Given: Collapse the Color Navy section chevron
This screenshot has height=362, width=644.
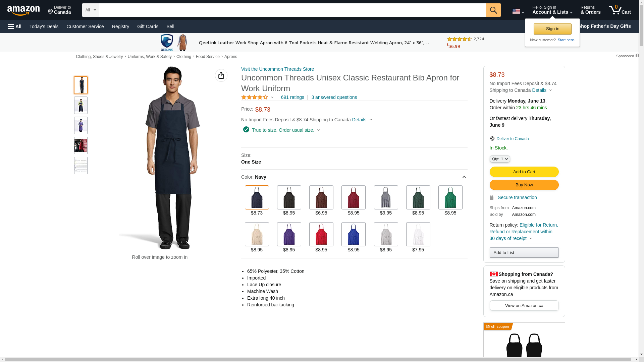Looking at the screenshot, I should (x=464, y=177).
